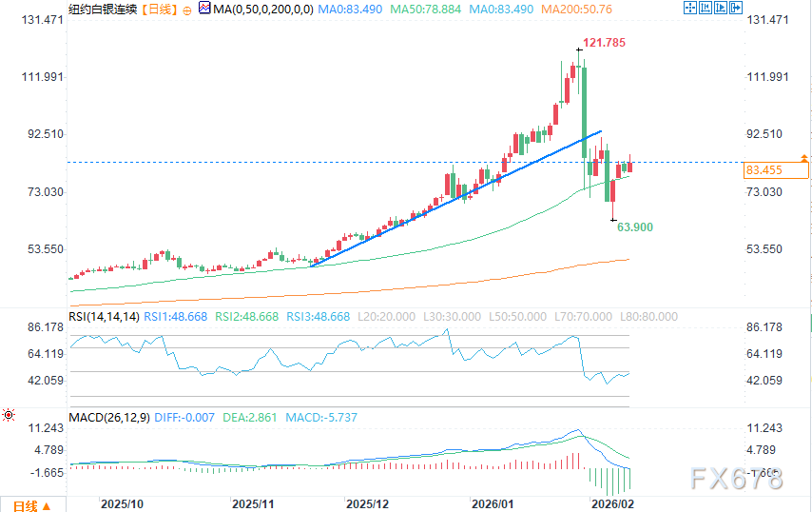Click the orange price alert arrow above 83.455

[x=805, y=157]
